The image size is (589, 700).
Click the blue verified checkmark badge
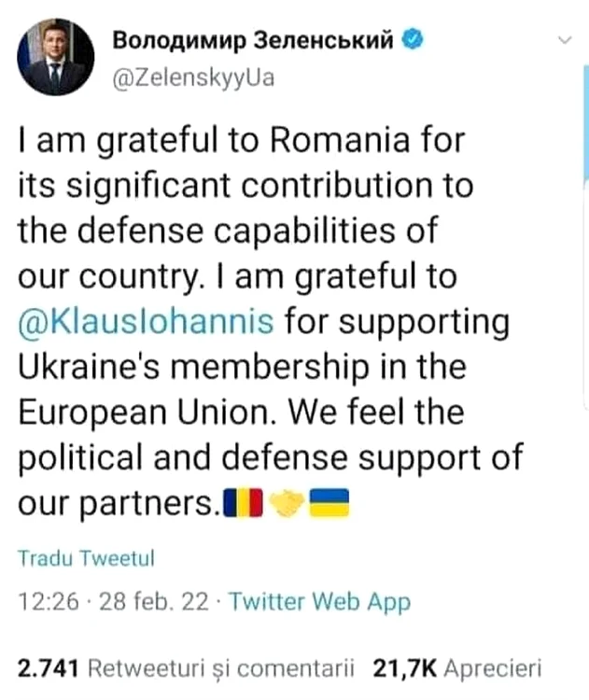pyautogui.click(x=414, y=40)
